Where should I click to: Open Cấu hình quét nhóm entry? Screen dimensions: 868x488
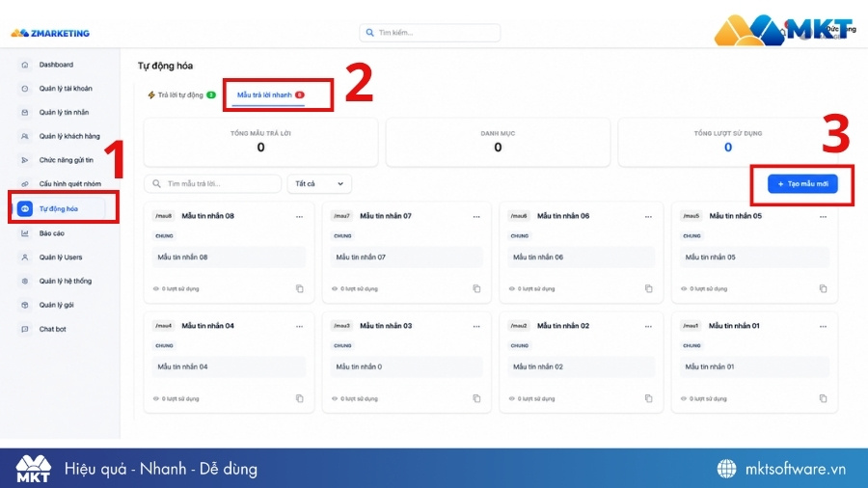pyautogui.click(x=69, y=183)
